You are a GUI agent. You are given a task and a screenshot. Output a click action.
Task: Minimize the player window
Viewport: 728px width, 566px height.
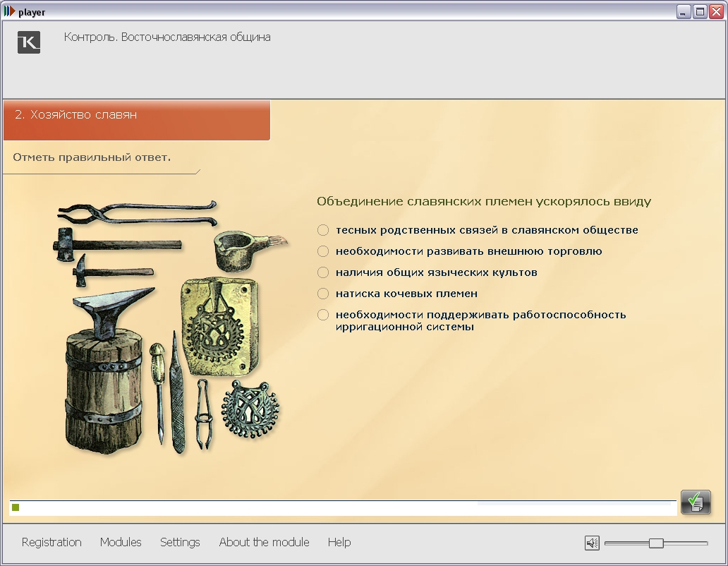tap(683, 11)
